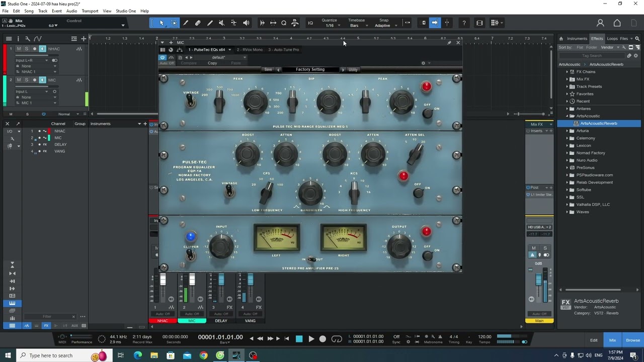This screenshot has width=644, height=362.
Task: Mute the NHAC track
Action: pos(19,49)
